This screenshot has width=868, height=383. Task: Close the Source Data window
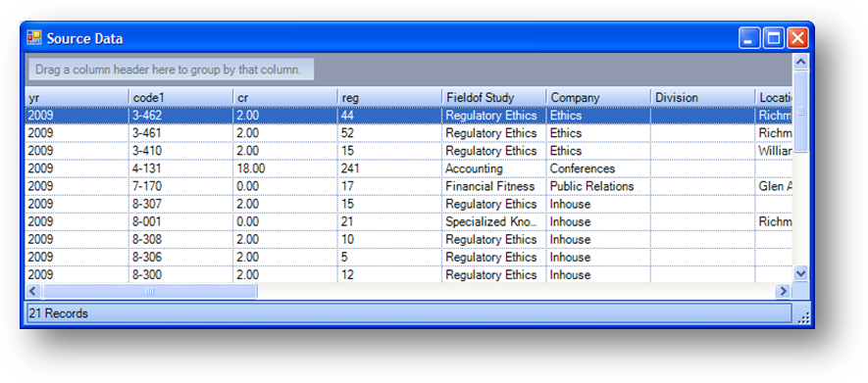(797, 38)
